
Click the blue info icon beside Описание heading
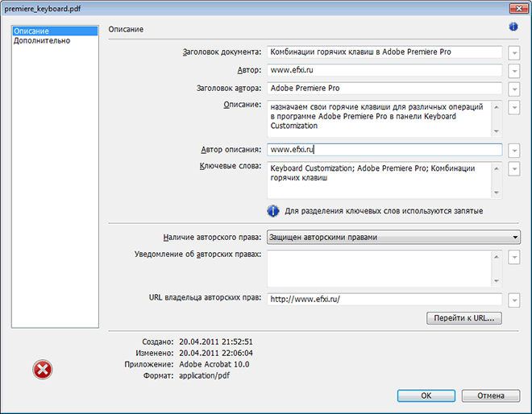pyautogui.click(x=513, y=27)
